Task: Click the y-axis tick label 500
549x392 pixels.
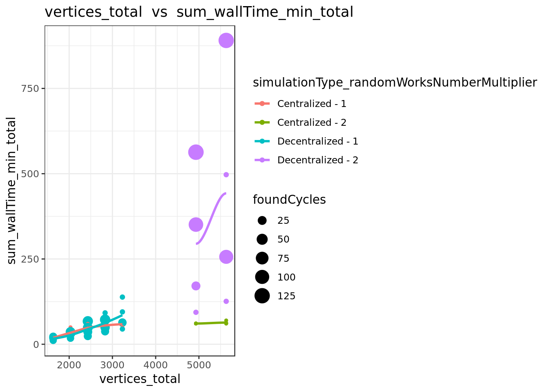Action: click(x=31, y=174)
